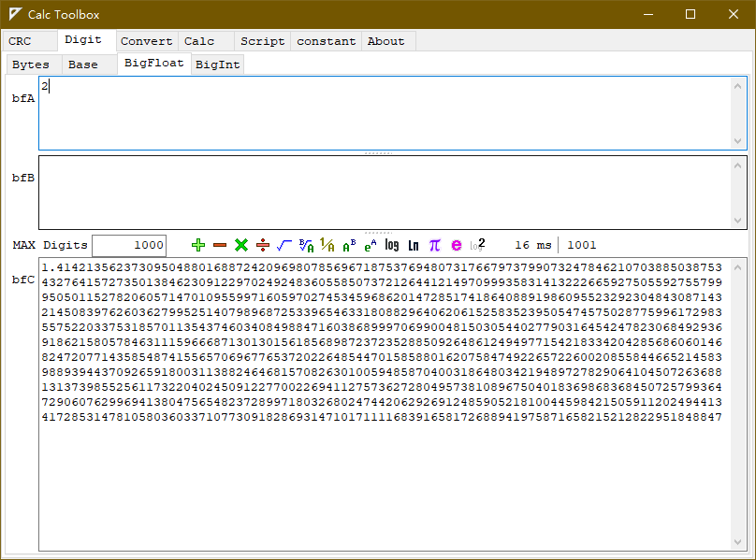Minimize the Calc Toolbox window

[648, 14]
